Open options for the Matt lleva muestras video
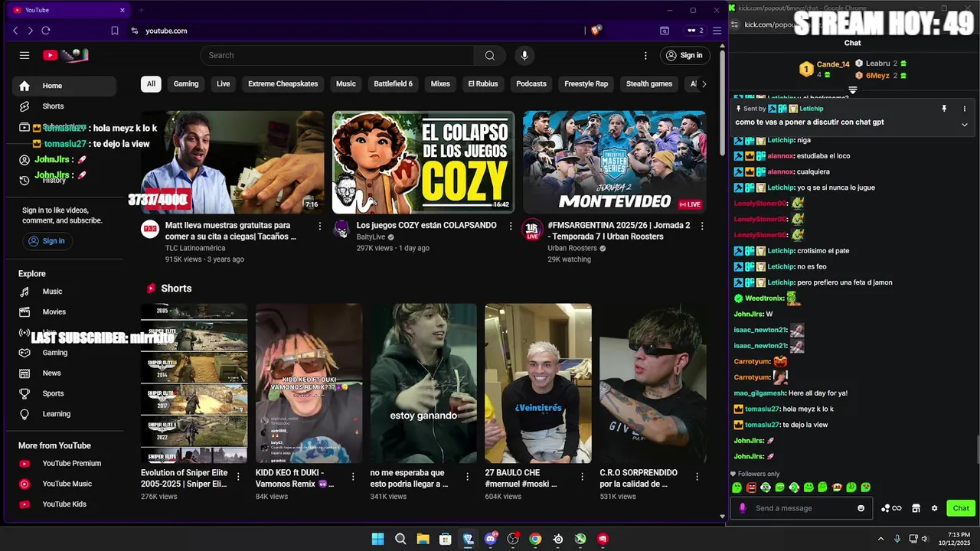980x551 pixels. (x=320, y=226)
